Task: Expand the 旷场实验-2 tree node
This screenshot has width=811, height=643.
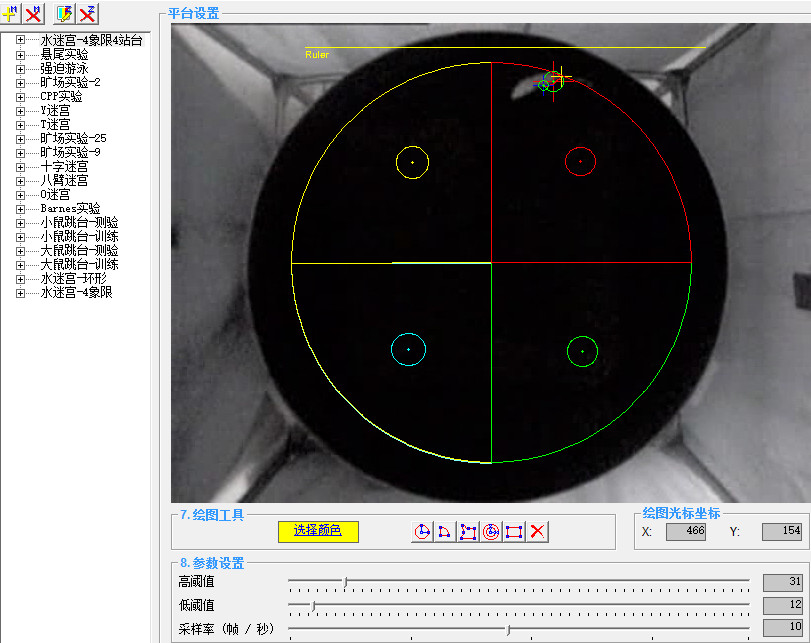Action: [20, 82]
